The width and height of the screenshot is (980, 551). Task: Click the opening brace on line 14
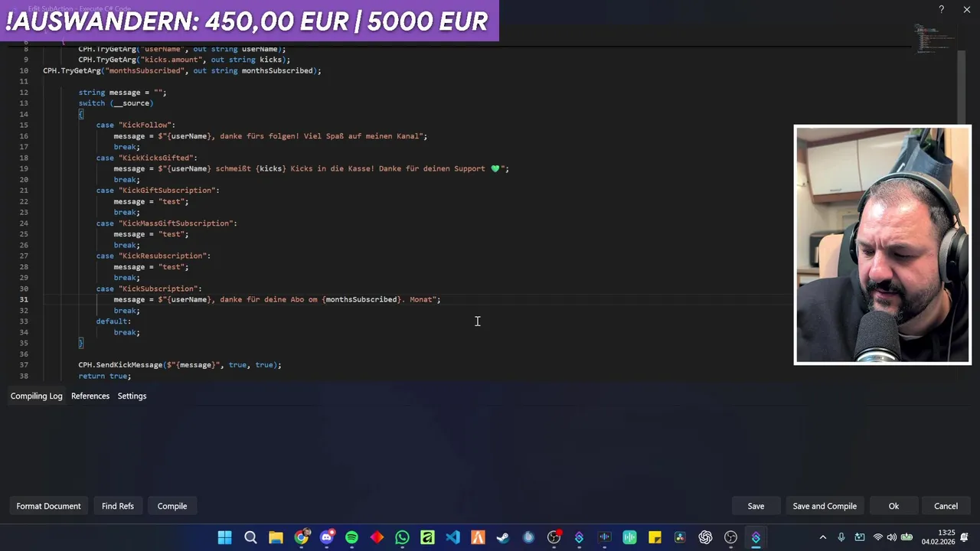pyautogui.click(x=81, y=114)
